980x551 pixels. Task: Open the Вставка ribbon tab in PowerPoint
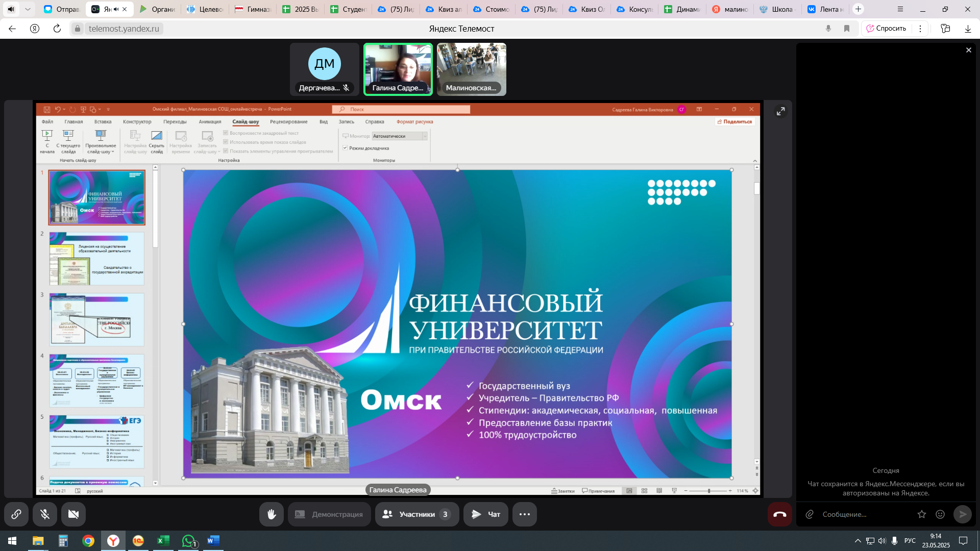[103, 122]
